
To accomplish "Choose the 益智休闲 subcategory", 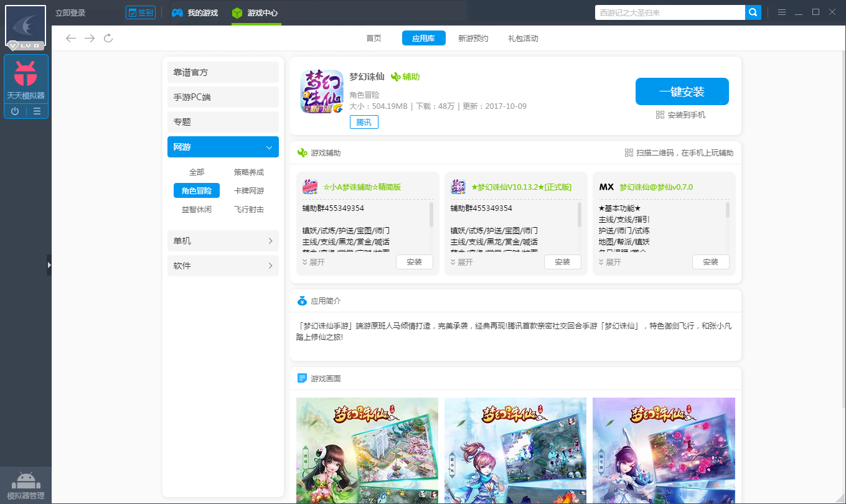I will point(197,210).
